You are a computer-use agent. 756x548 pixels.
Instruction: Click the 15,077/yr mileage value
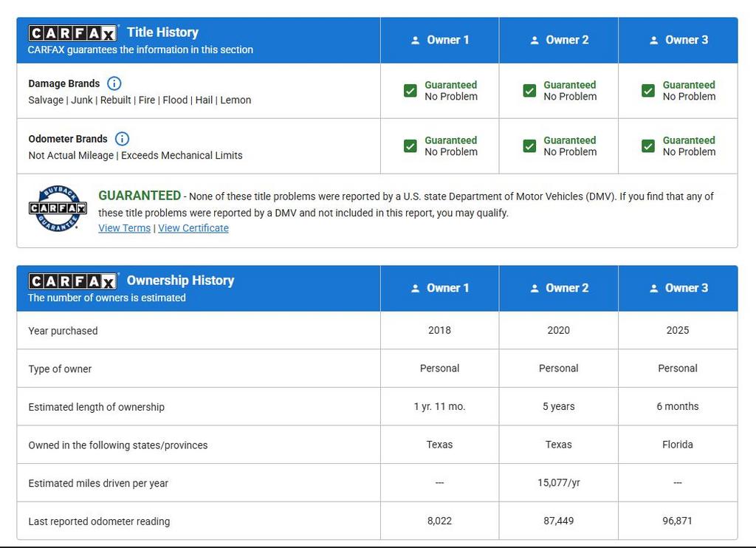click(x=559, y=483)
